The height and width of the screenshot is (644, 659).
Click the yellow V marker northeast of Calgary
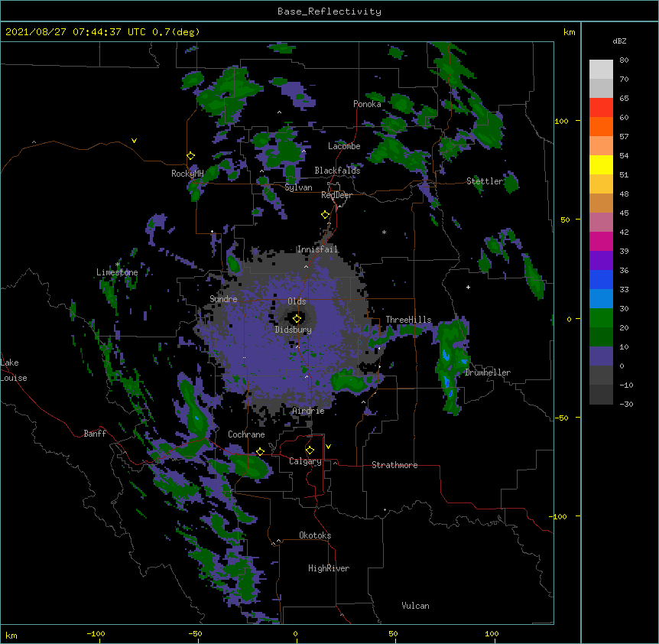click(328, 447)
